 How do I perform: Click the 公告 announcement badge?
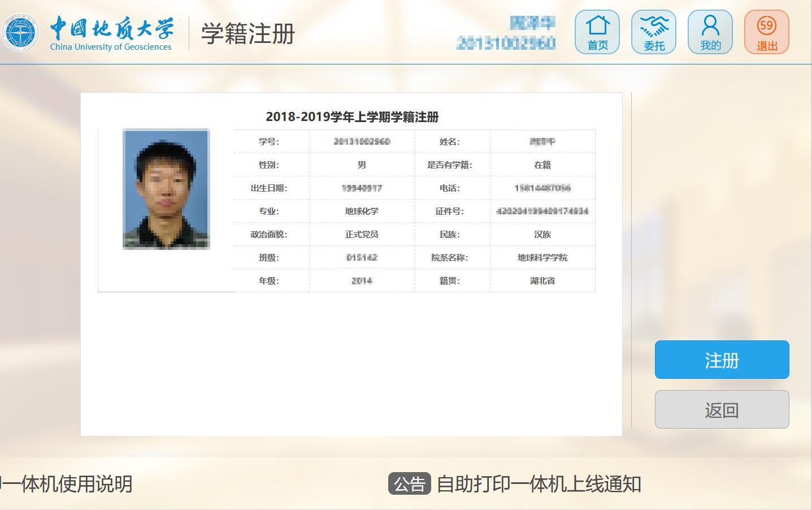tap(409, 484)
